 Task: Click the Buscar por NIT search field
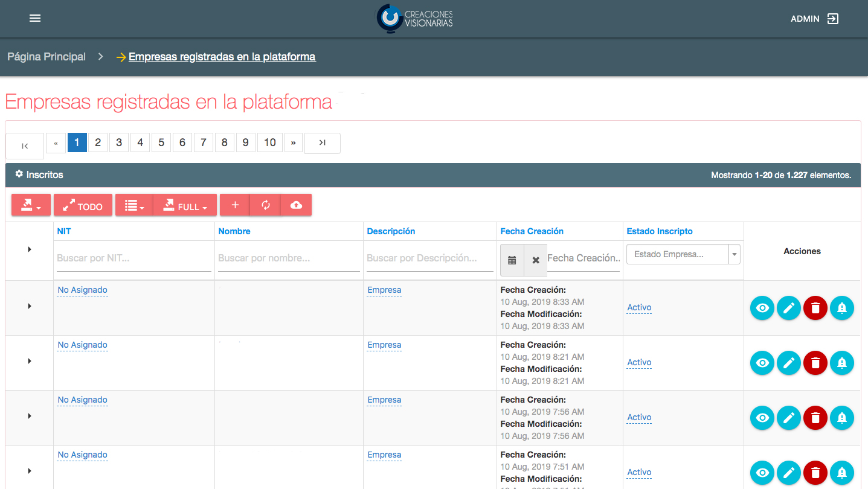(x=133, y=258)
